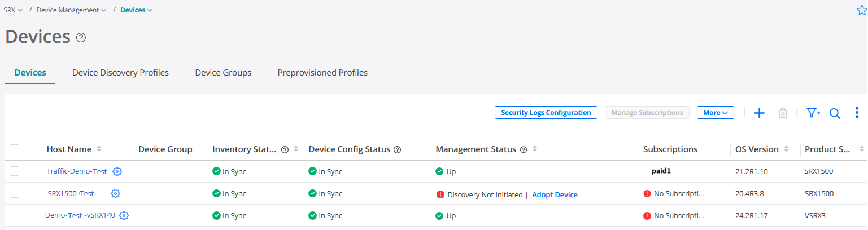Toggle the select-all header checkbox
868x230 pixels.
pos(15,149)
